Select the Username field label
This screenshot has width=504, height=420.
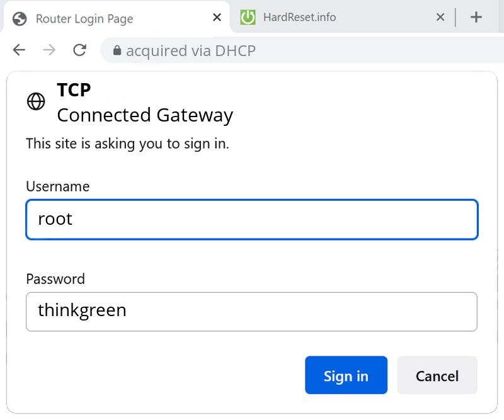pyautogui.click(x=57, y=186)
